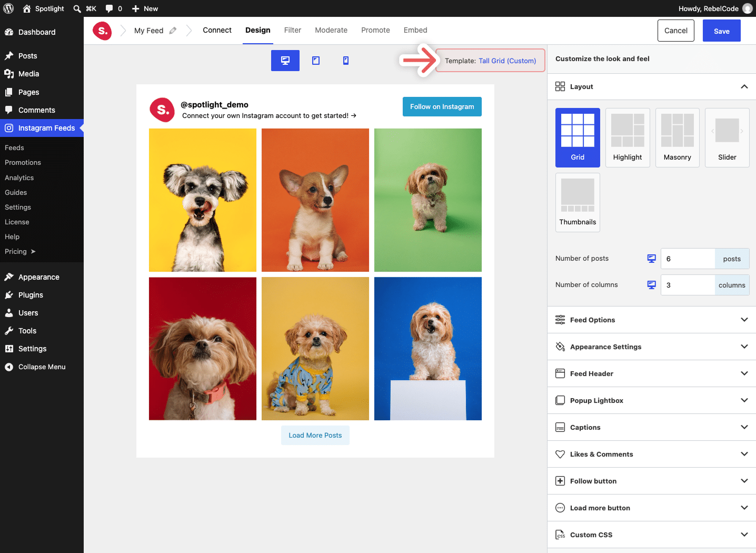Click the Likes & Comments heart icon
The height and width of the screenshot is (553, 756).
tap(560, 454)
